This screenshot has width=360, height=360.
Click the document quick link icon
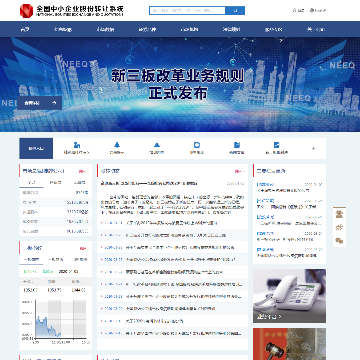[x=237, y=145]
